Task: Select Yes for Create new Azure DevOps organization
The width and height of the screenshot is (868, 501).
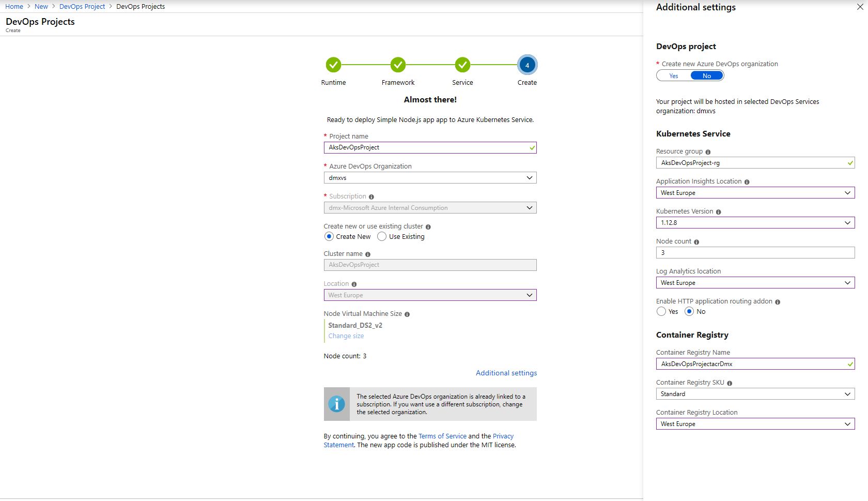Action: coord(674,76)
